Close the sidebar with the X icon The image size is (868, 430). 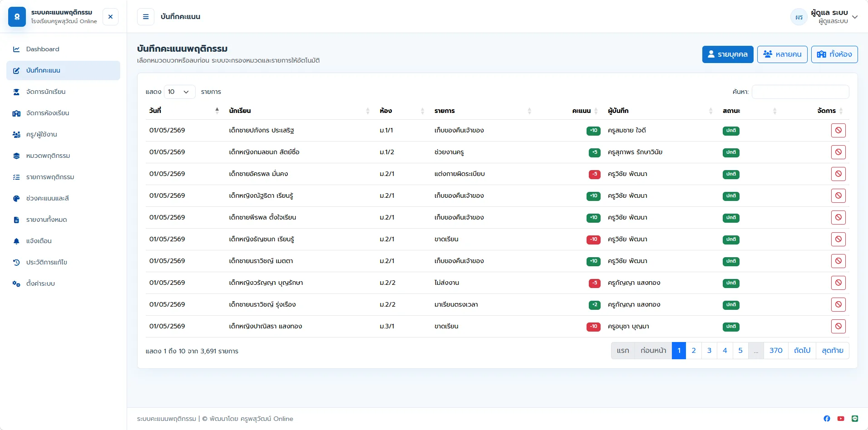(110, 17)
